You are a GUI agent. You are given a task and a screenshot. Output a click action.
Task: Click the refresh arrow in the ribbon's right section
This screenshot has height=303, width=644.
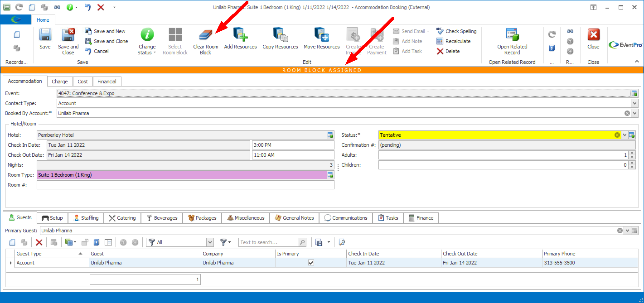tap(552, 34)
